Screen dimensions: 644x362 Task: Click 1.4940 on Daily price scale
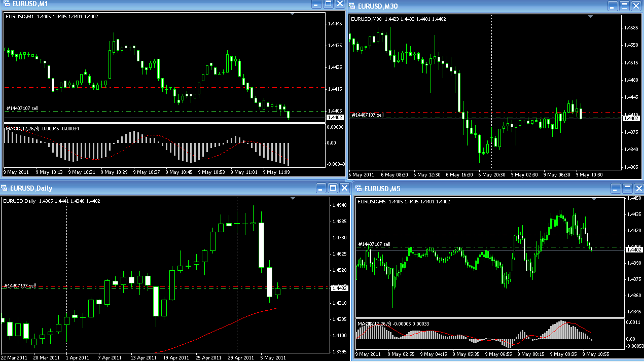point(339,205)
